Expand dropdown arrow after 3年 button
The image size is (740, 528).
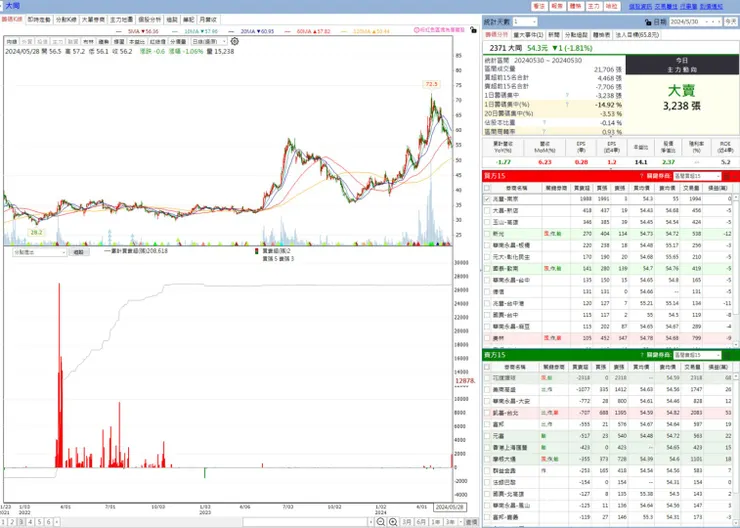pyautogui.click(x=460, y=522)
